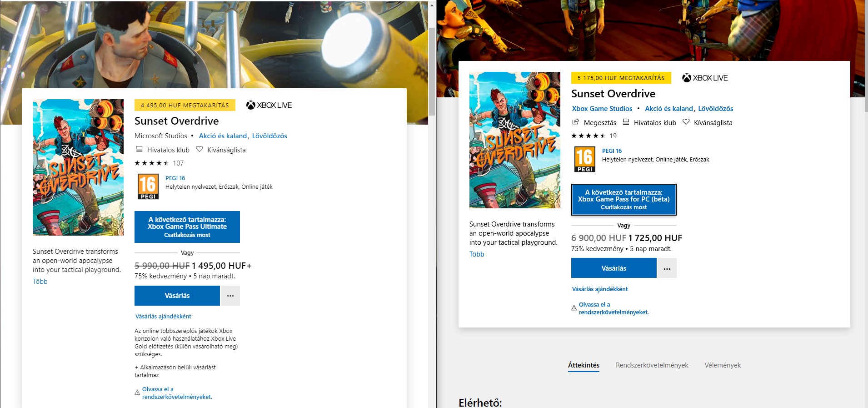The height and width of the screenshot is (408, 868).
Task: Open more options (...) button in left window
Action: coord(230,296)
